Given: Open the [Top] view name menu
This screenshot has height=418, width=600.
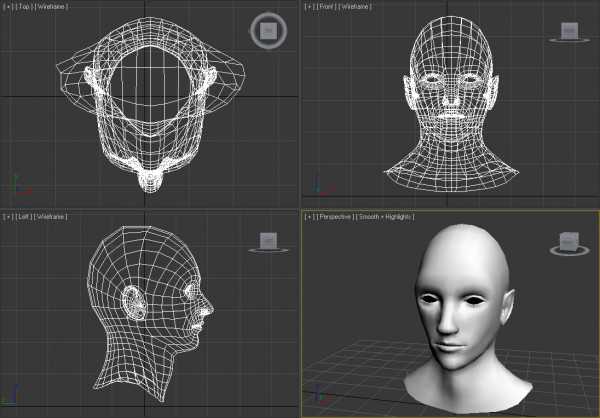Looking at the screenshot, I should tap(23, 7).
